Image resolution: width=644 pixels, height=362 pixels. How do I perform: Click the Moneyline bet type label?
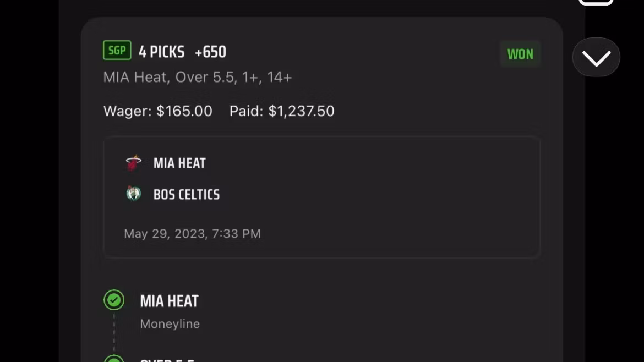click(x=170, y=324)
